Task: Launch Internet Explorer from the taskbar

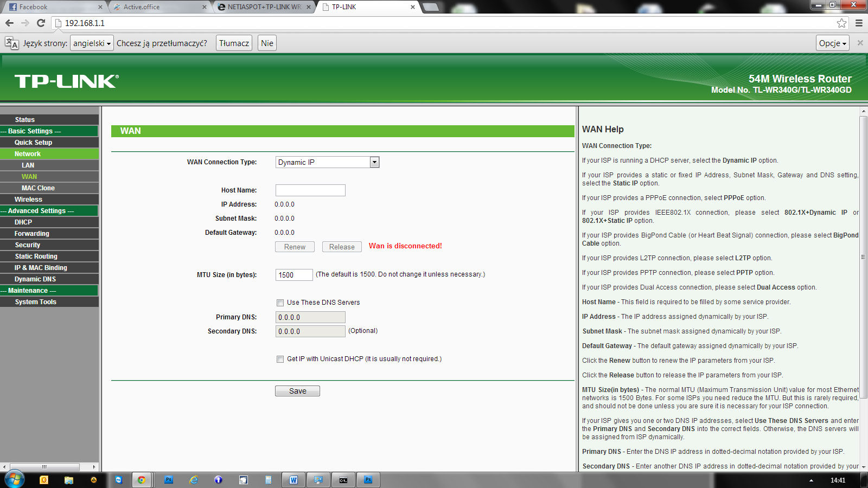Action: click(x=194, y=480)
